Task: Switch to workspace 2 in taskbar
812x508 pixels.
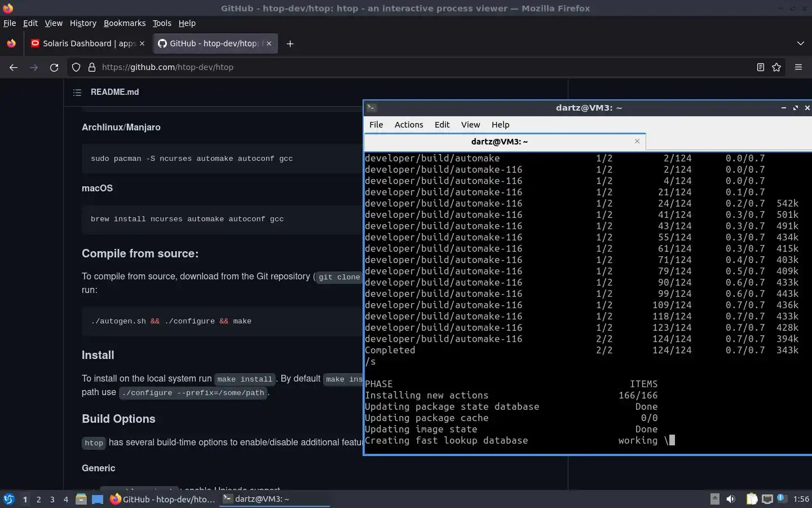Action: pos(38,499)
